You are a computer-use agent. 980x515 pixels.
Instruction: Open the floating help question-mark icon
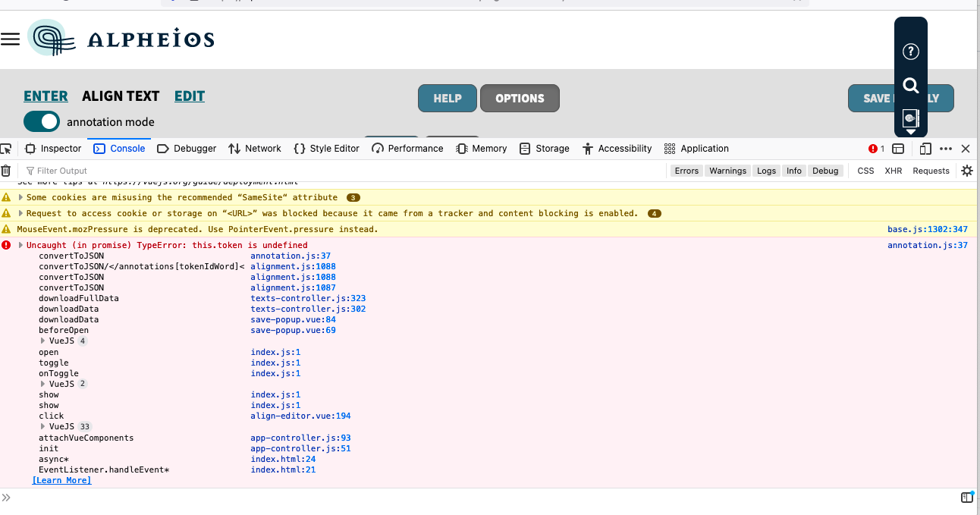pyautogui.click(x=910, y=52)
